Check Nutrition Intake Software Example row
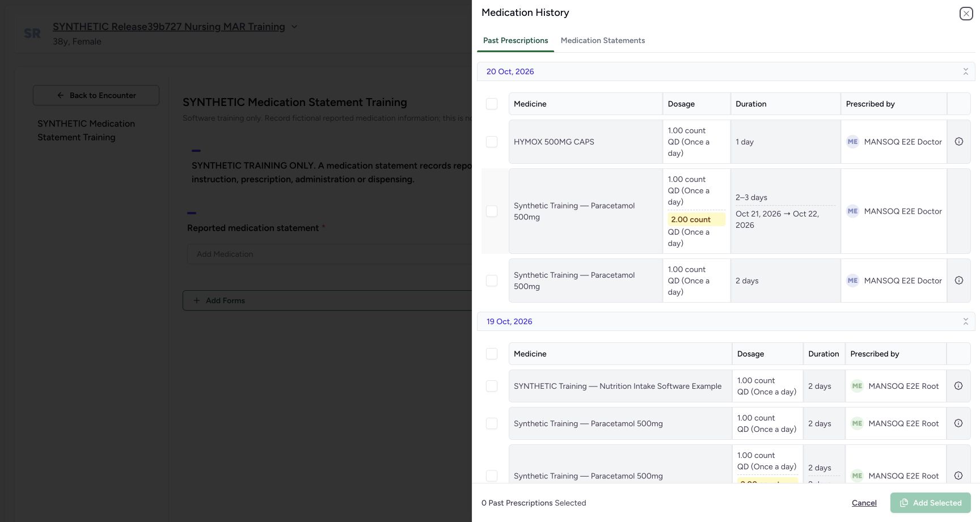This screenshot has height=522, width=980. [x=492, y=386]
